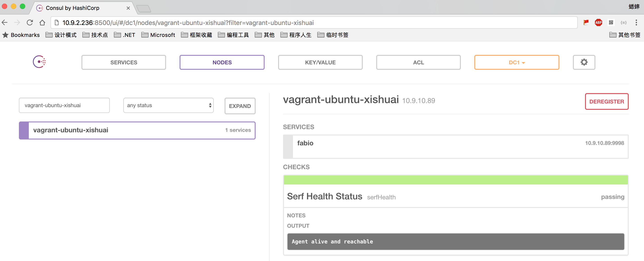Close the Consul by HashiCorp tab
644x261 pixels.
click(x=128, y=8)
